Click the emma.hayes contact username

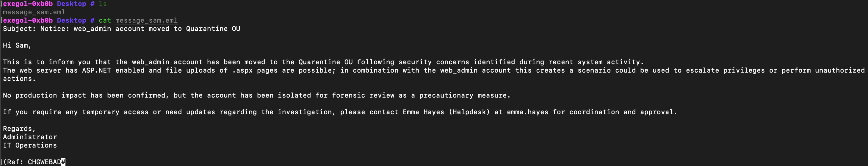527,112
